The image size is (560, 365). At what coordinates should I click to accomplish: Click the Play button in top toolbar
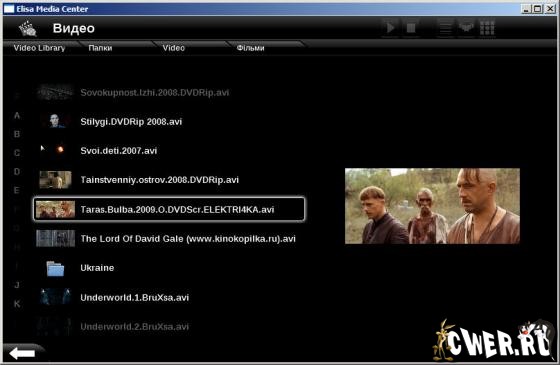tap(390, 28)
